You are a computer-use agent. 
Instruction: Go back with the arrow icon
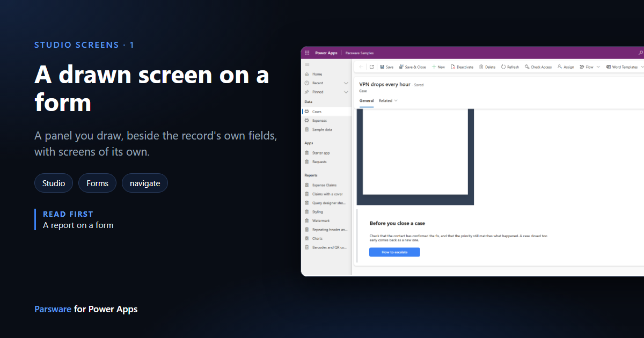361,67
